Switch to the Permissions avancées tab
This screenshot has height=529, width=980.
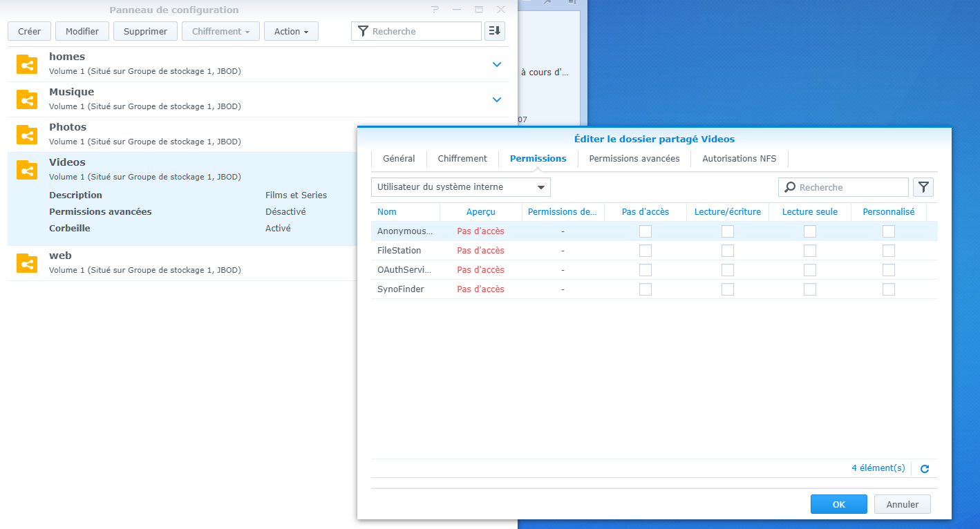coord(634,158)
